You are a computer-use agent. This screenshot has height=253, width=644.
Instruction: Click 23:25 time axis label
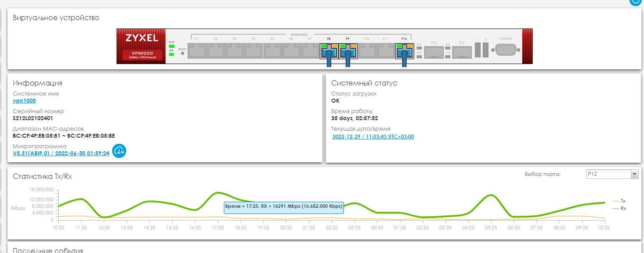pyautogui.click(x=354, y=228)
